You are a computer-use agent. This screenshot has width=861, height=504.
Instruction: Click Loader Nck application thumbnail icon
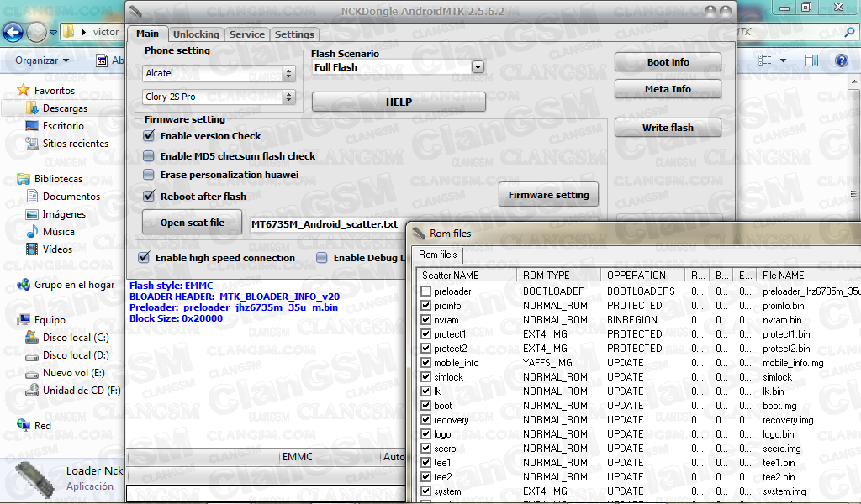click(34, 480)
